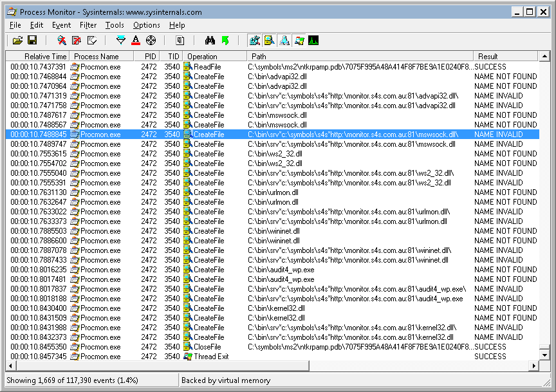Image resolution: width=556 pixels, height=392 pixels.
Task: Click the SUCCESS result of the Thread Exit row
Action: point(490,356)
